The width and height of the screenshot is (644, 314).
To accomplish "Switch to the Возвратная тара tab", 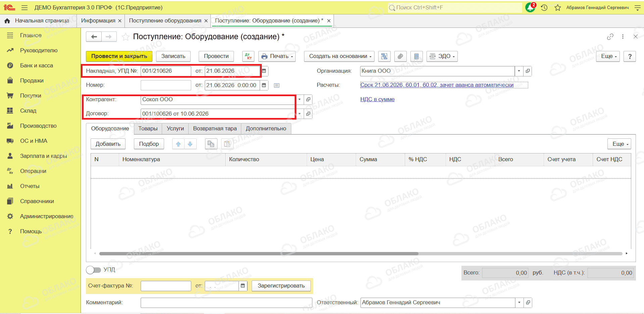I will tap(215, 129).
